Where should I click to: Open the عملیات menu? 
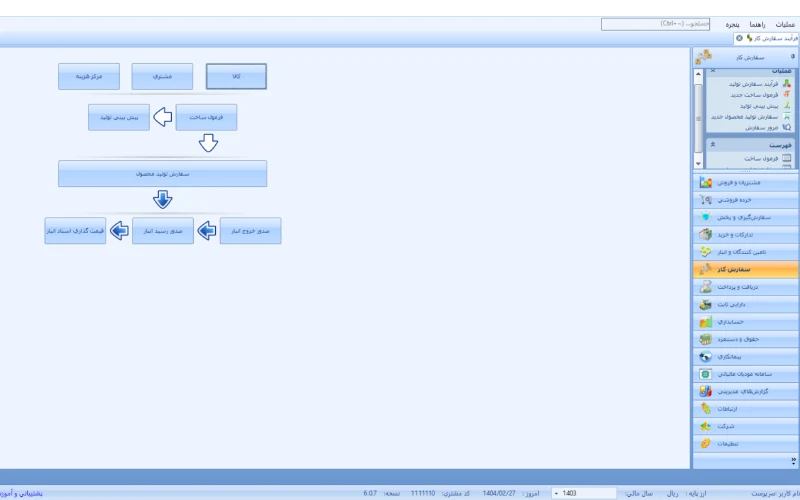(785, 24)
